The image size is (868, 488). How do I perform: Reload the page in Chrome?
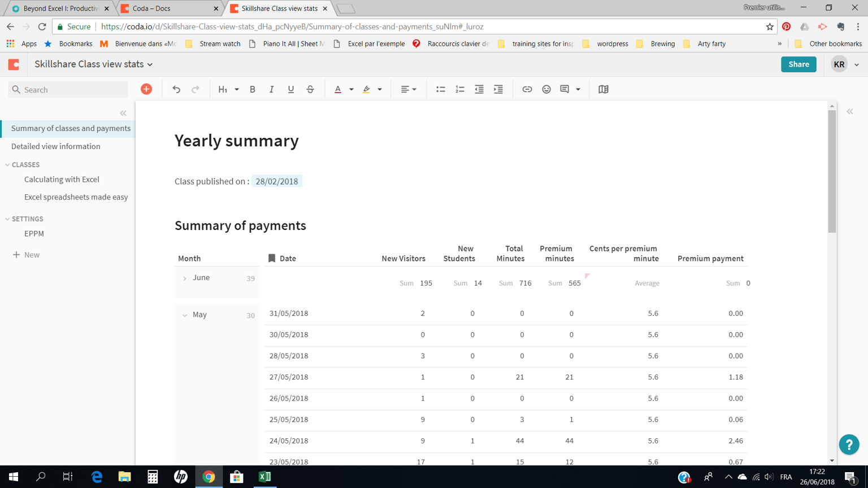[42, 27]
